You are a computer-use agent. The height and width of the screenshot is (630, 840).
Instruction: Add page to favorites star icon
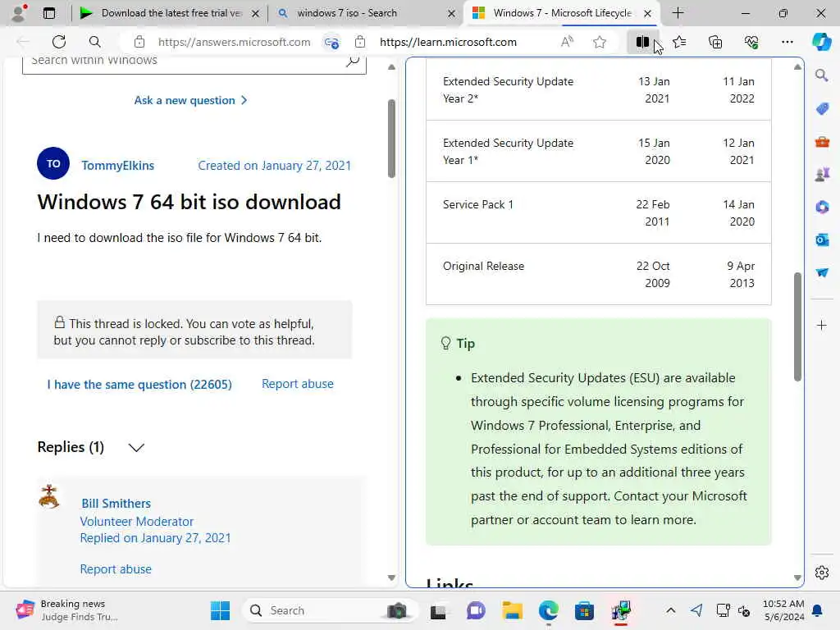(x=600, y=42)
